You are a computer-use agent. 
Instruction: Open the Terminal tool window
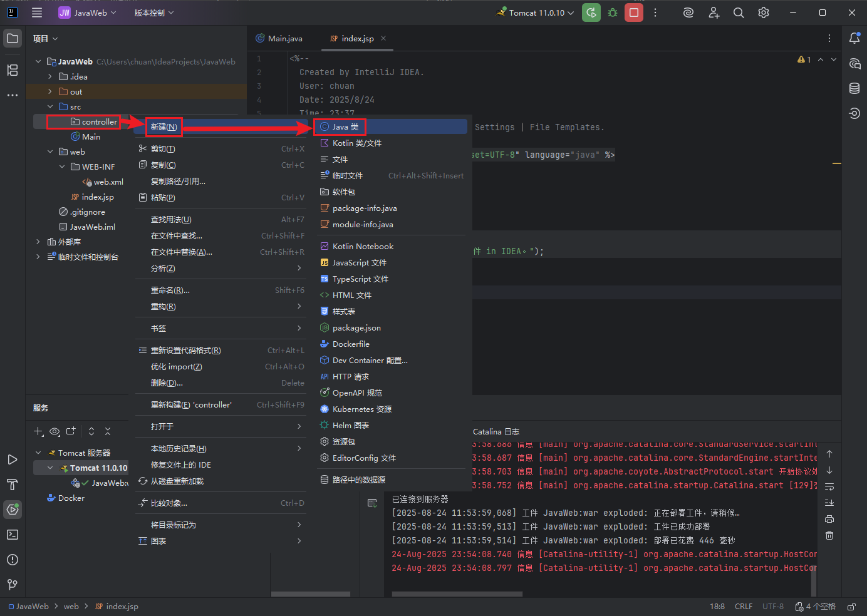point(13,535)
